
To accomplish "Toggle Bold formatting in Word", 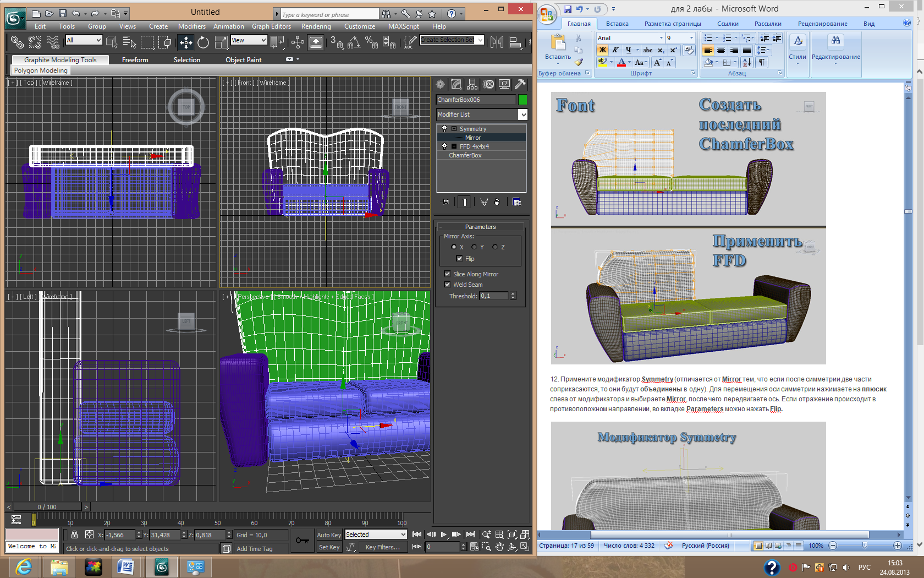I will (603, 50).
